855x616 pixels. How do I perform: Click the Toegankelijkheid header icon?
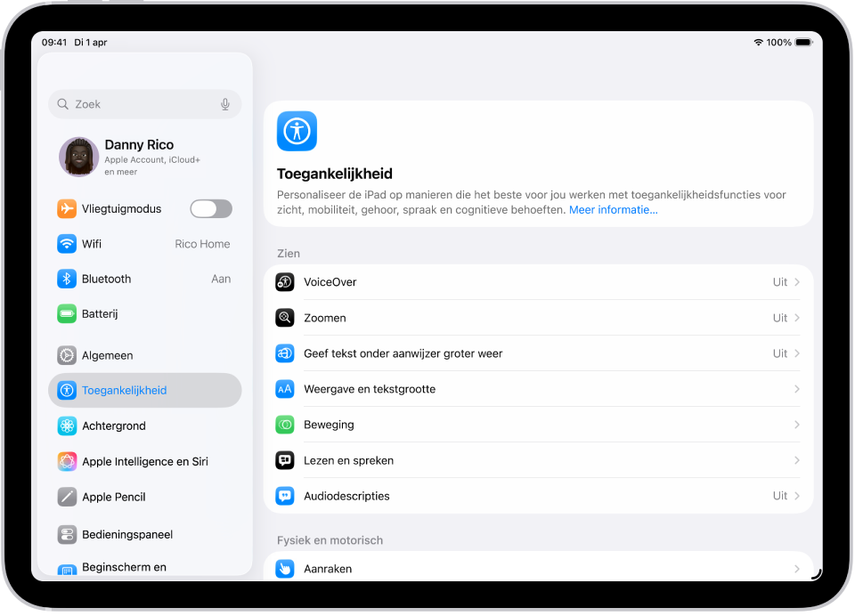point(297,131)
